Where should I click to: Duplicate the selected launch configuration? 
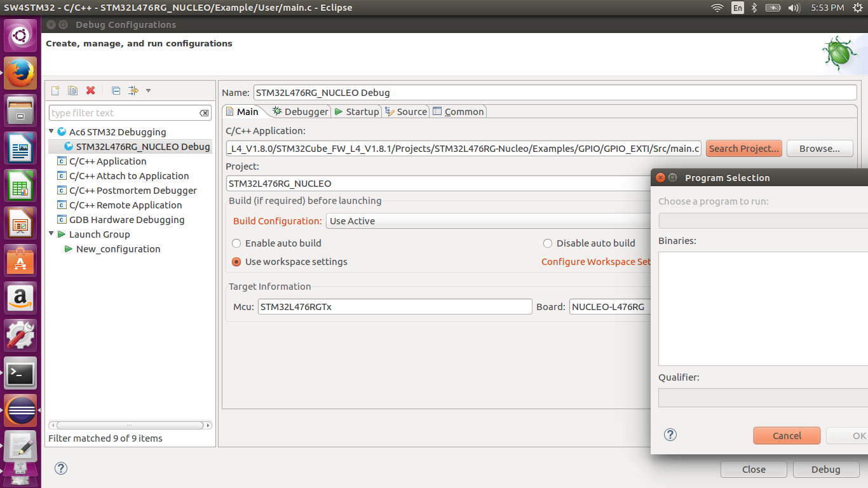(x=72, y=90)
